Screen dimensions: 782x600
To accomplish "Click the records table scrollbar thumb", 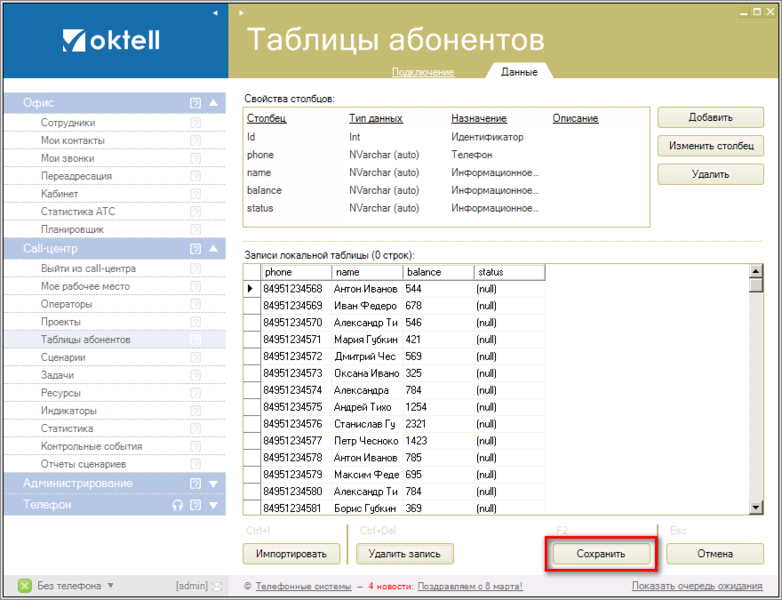I will point(756,285).
